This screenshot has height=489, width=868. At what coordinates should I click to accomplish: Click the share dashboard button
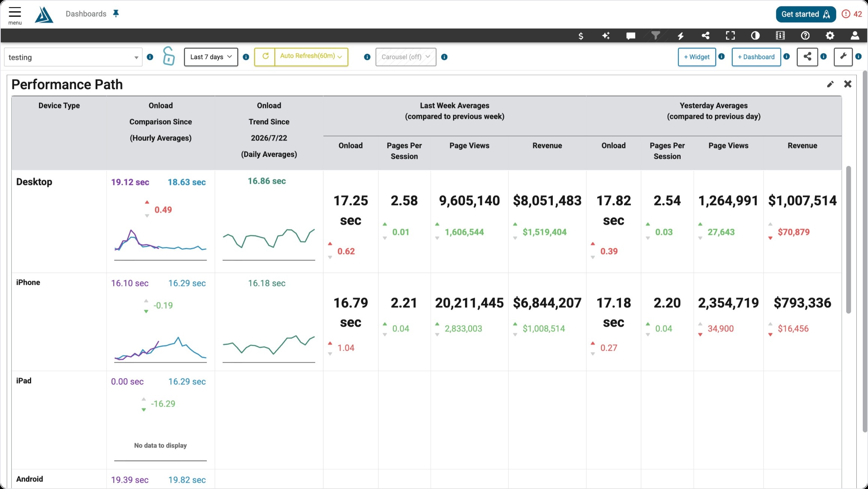pos(807,57)
